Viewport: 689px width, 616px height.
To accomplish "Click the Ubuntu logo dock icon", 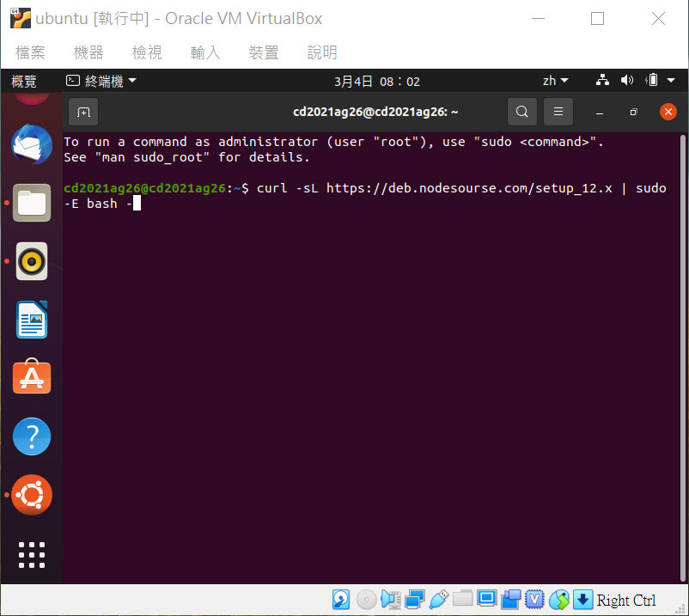I will (32, 495).
